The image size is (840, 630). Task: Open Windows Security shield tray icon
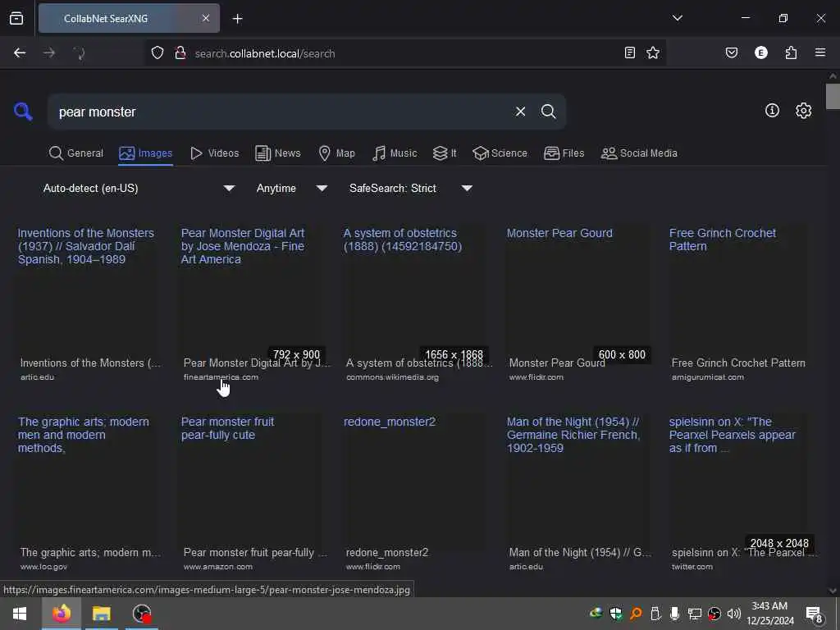click(x=616, y=614)
